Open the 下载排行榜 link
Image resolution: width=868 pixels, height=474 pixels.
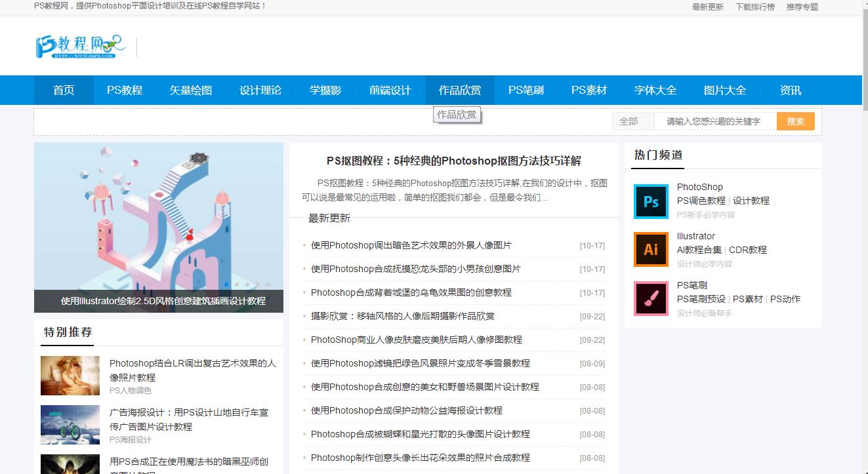(755, 8)
